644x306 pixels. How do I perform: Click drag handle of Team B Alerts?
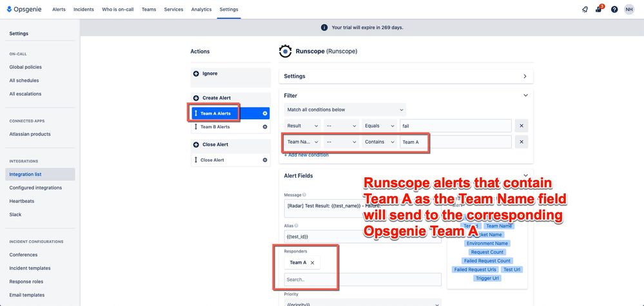(x=196, y=127)
